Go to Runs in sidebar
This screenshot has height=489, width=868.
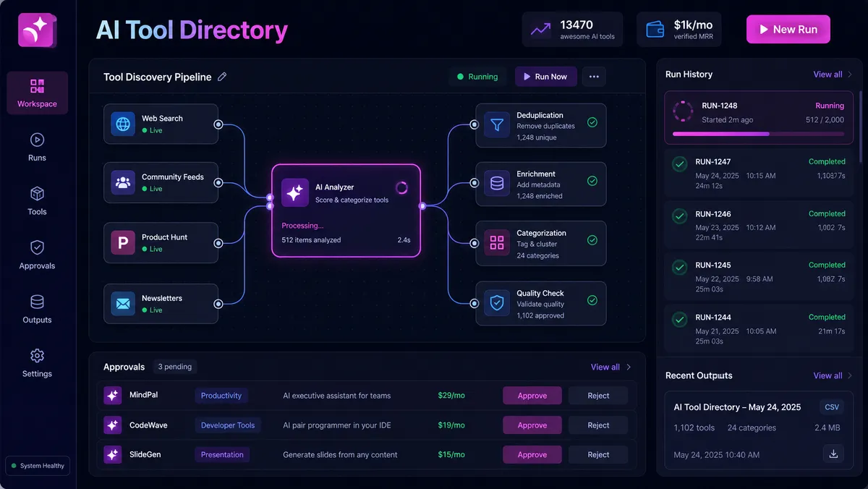pyautogui.click(x=38, y=147)
